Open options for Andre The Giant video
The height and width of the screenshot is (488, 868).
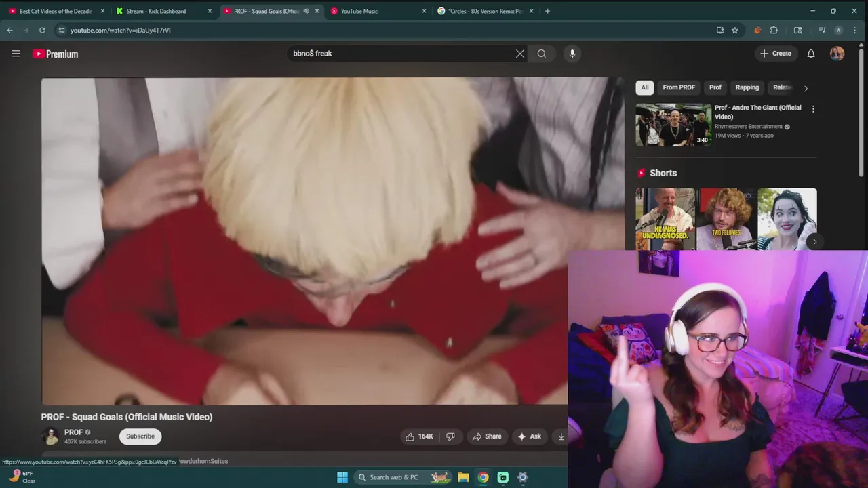[x=813, y=108]
